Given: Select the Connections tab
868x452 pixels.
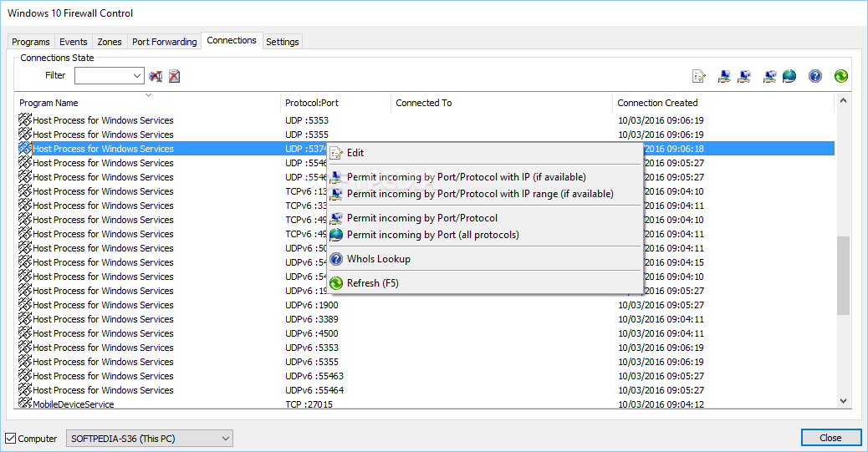Looking at the screenshot, I should (x=232, y=40).
